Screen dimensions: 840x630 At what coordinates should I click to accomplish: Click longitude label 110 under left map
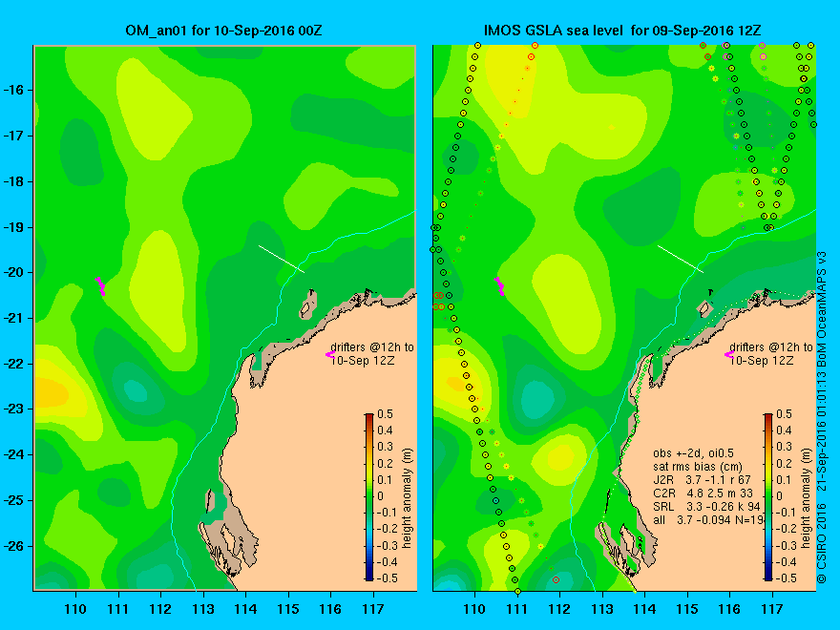75,609
